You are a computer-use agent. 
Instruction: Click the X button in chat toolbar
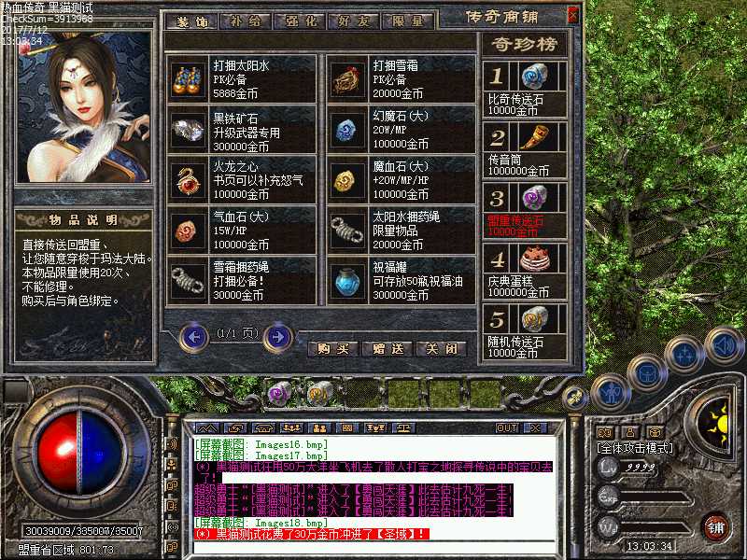click(x=535, y=428)
